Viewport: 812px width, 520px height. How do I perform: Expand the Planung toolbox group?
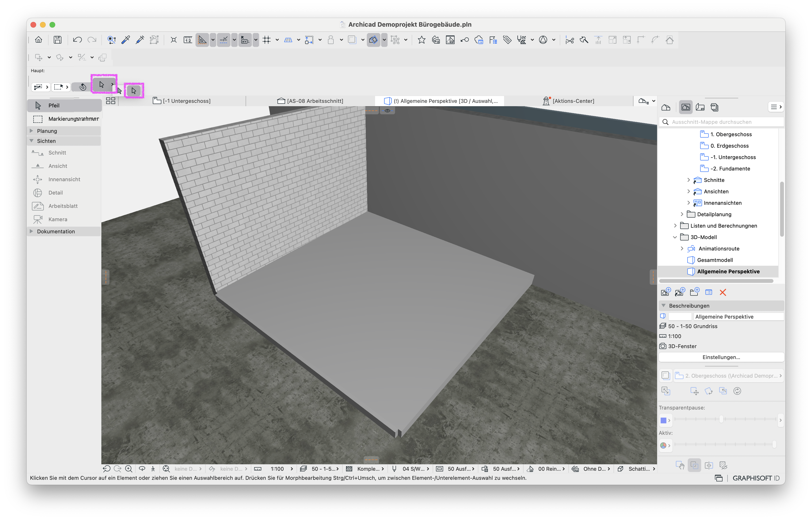[31, 131]
